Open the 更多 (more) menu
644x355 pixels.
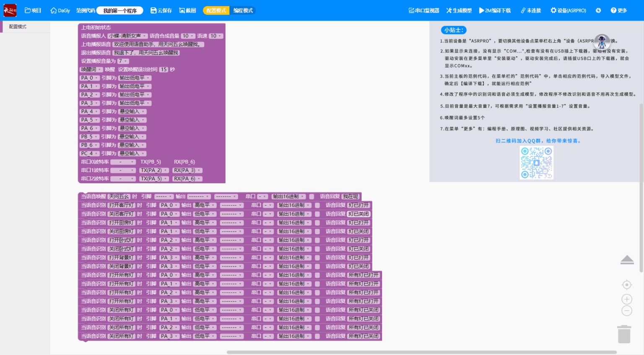pyautogui.click(x=619, y=10)
